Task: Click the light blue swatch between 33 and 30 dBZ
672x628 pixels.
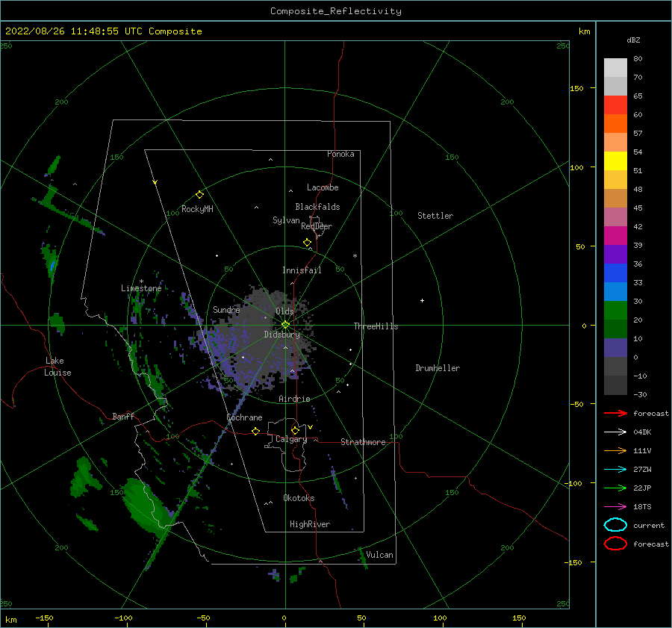Action: pyautogui.click(x=615, y=292)
